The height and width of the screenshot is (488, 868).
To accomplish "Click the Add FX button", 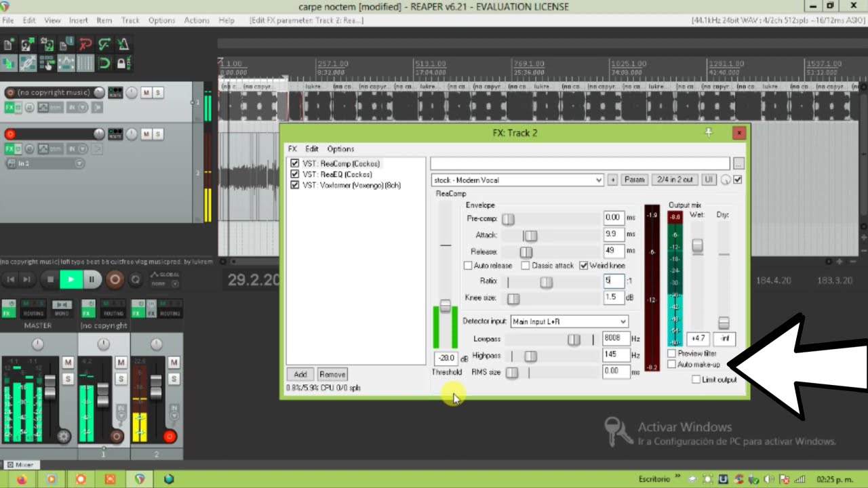I will pyautogui.click(x=300, y=374).
